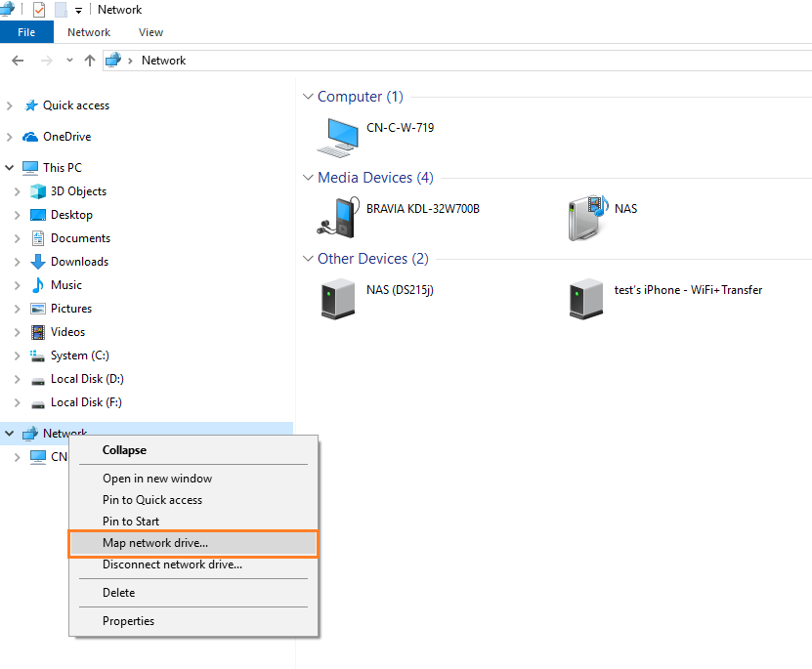
Task: Select the Videos filmstrip icon
Action: pos(38,332)
